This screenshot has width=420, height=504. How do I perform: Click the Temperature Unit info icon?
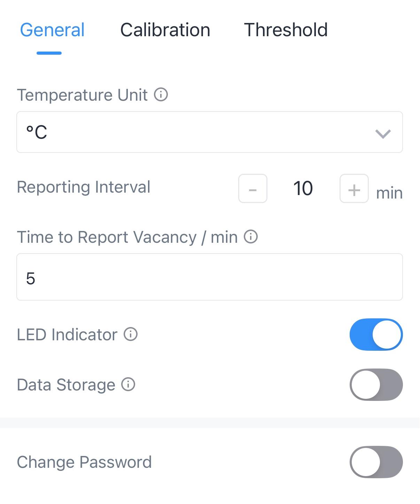tap(161, 95)
